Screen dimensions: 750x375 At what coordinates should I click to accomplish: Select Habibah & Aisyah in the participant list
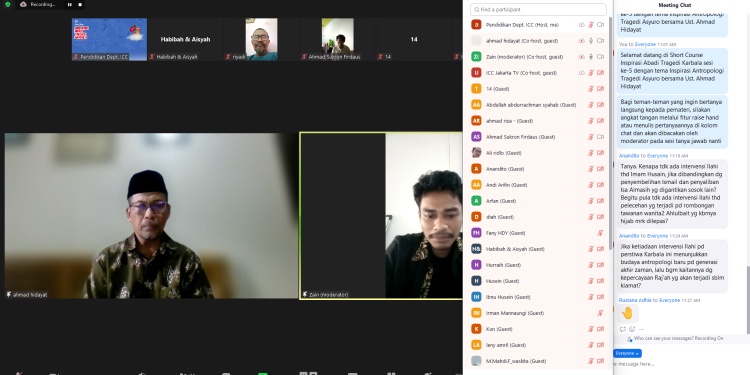pos(538,249)
